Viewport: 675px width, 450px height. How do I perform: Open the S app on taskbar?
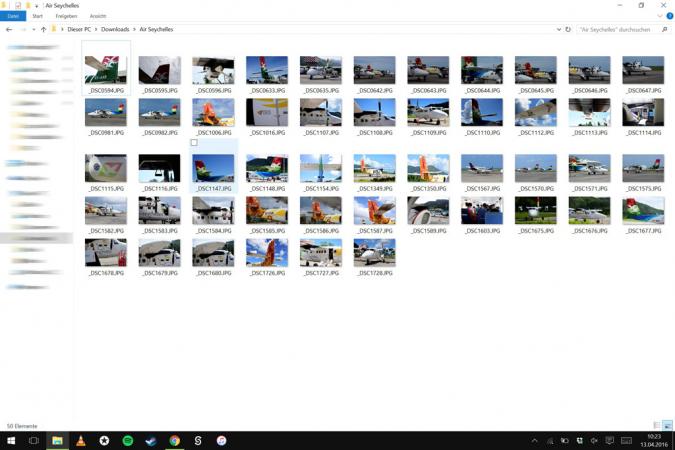pos(198,441)
